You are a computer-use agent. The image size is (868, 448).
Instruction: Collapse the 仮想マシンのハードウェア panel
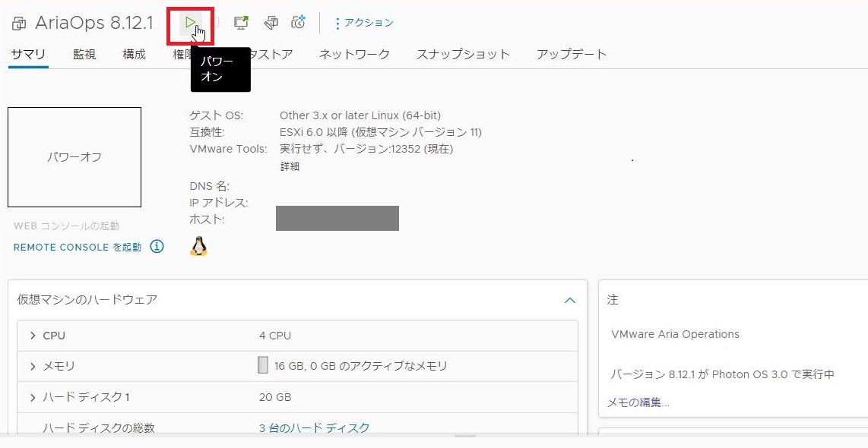[x=570, y=300]
